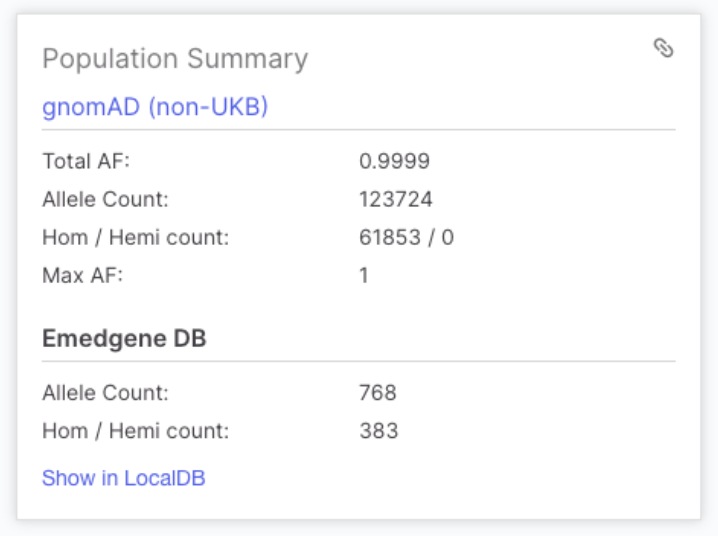Screen dimensions: 718x536
Task: Select the gnomAD Hom / Hemi count label
Action: [136, 237]
